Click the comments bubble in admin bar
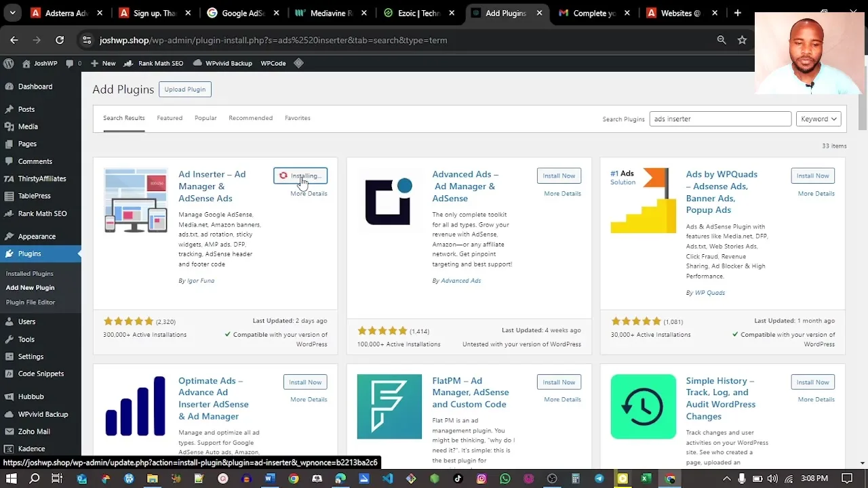The image size is (868, 488). coord(74,63)
